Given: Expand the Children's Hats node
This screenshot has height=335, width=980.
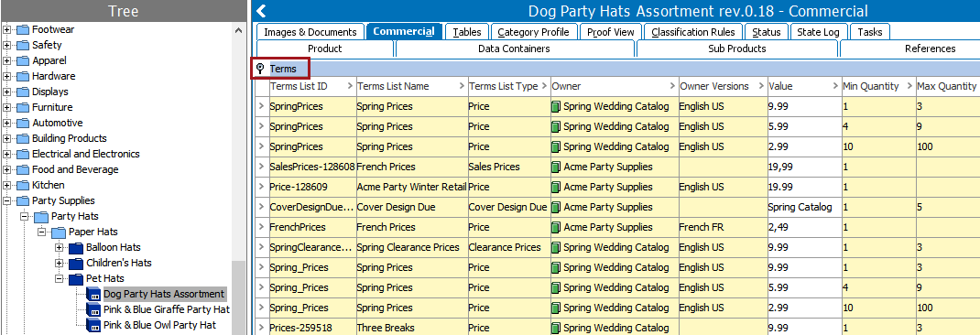Looking at the screenshot, I should click(60, 263).
